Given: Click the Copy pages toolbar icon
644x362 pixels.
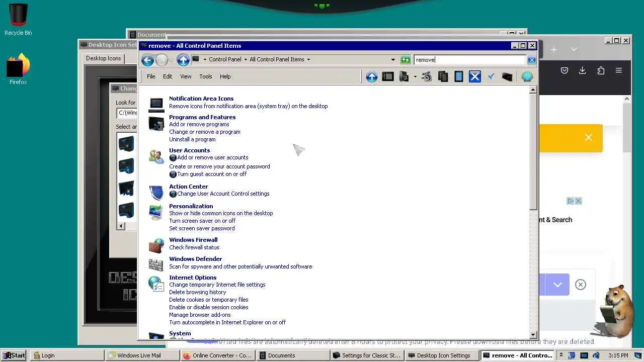Looking at the screenshot, I should pyautogui.click(x=443, y=76).
